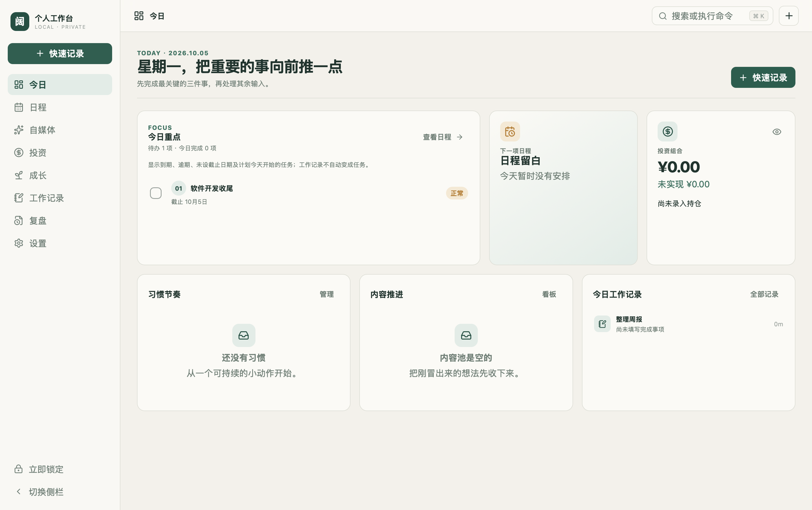Open 查看日程 link
Viewport: 812px width, 510px height.
pyautogui.click(x=443, y=137)
